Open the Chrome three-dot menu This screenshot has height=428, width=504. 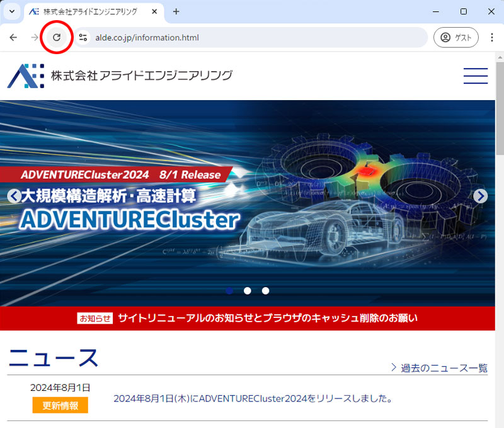click(492, 38)
